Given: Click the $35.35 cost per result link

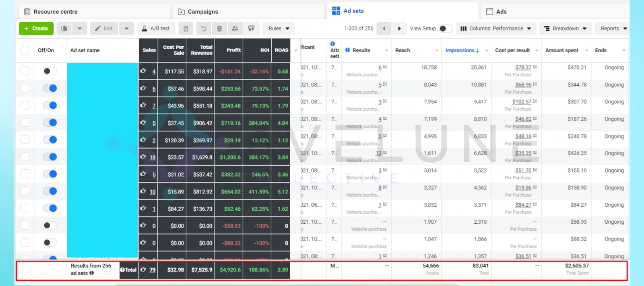Looking at the screenshot, I should tap(523, 153).
